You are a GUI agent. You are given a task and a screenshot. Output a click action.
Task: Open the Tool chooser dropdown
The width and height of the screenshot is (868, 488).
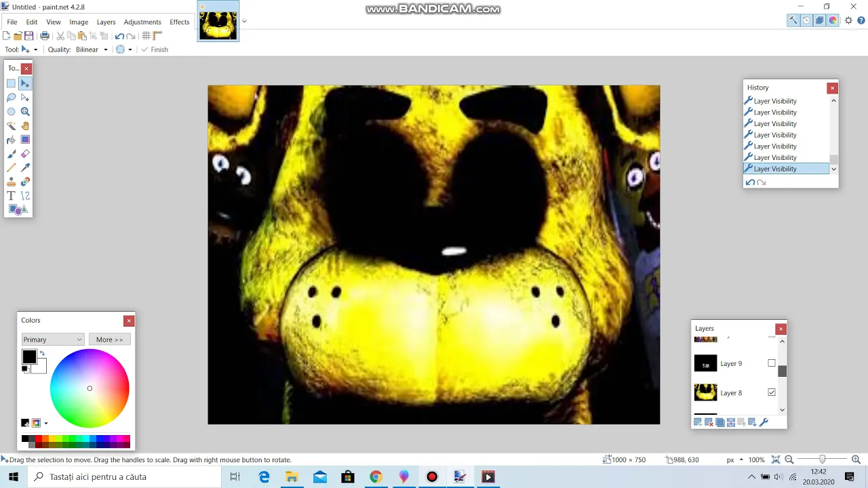(x=29, y=49)
